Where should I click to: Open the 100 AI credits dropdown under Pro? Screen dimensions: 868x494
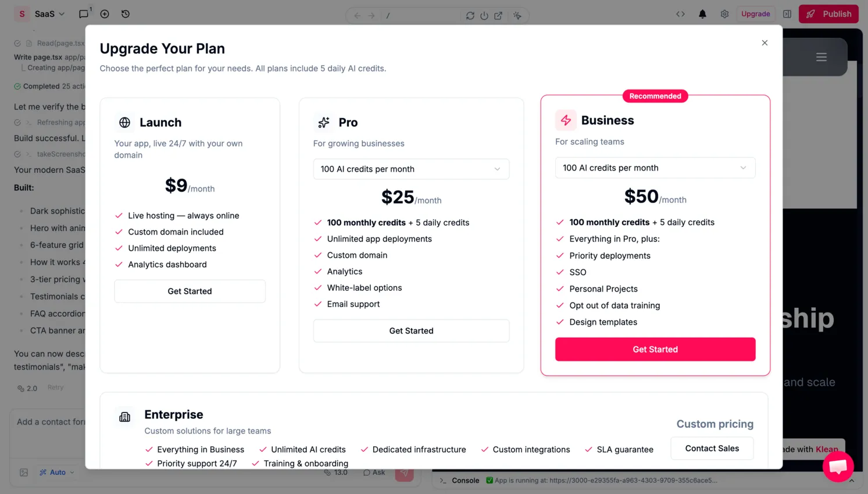coord(411,169)
